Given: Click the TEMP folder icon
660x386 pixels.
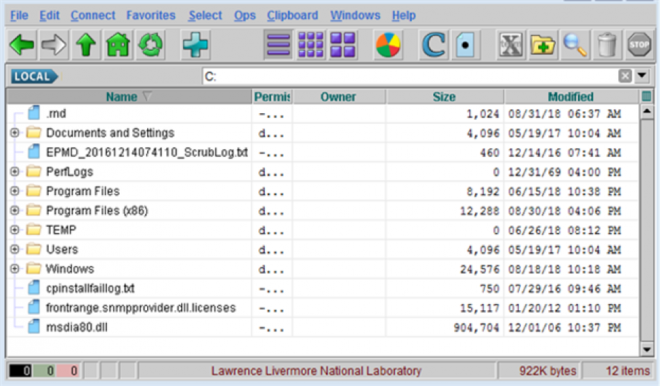Looking at the screenshot, I should [34, 230].
